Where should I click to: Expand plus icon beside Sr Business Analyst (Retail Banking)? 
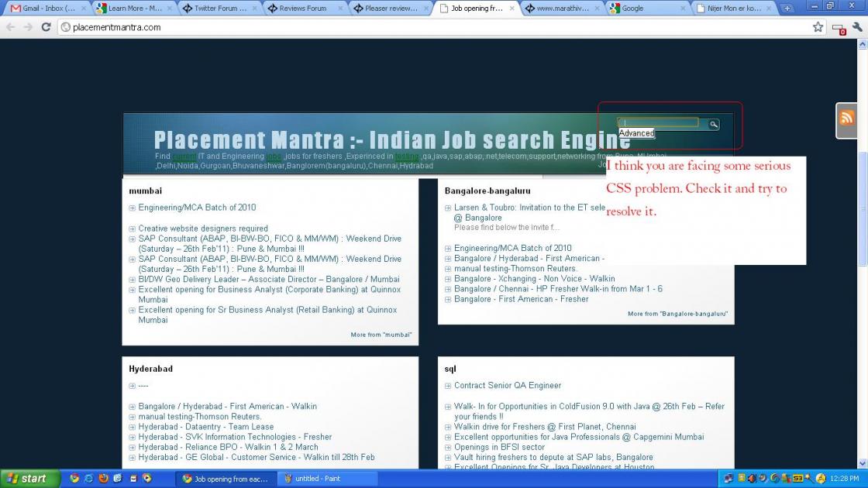point(132,311)
